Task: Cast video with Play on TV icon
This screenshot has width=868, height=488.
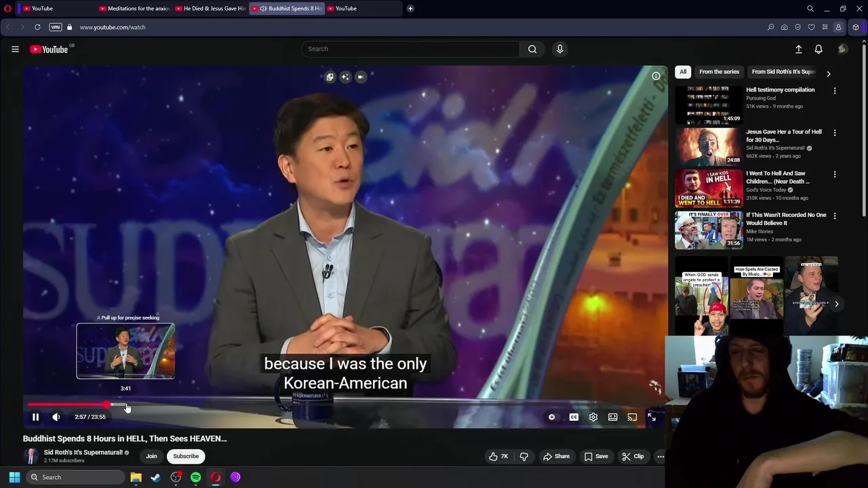Action: pos(632,417)
